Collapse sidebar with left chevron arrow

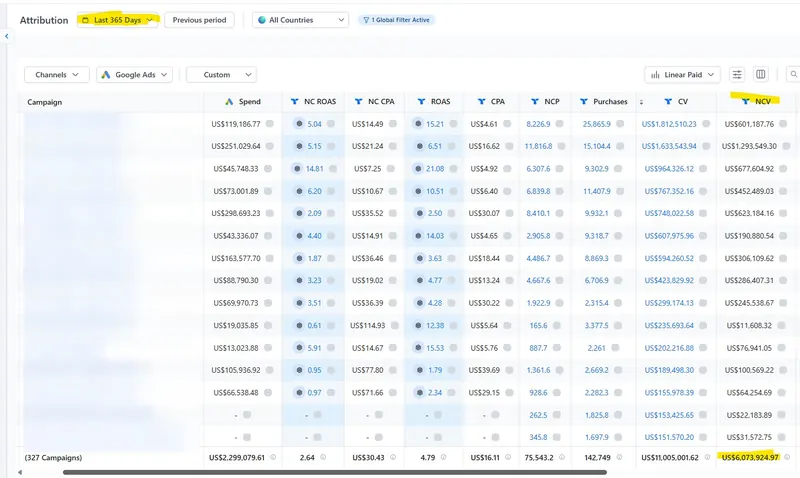click(7, 36)
